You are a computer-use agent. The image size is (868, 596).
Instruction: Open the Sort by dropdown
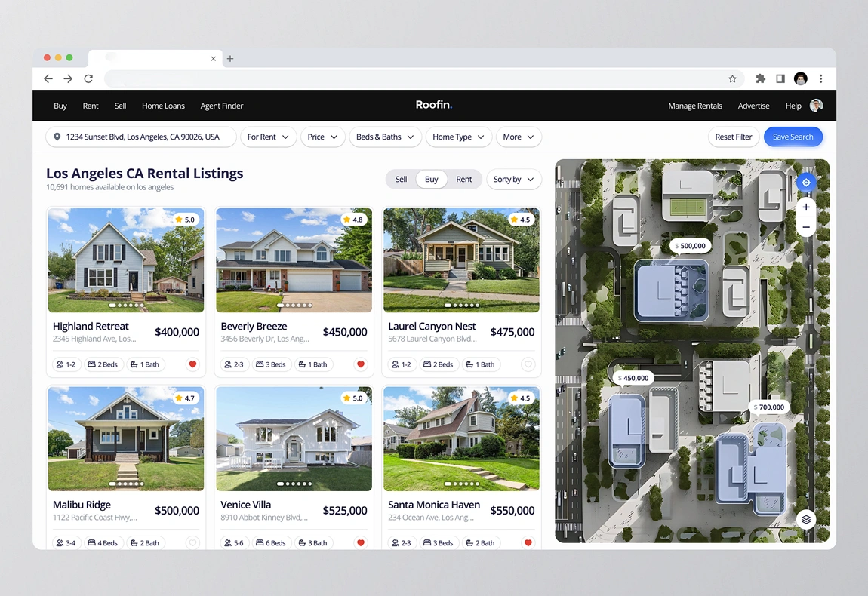point(513,179)
